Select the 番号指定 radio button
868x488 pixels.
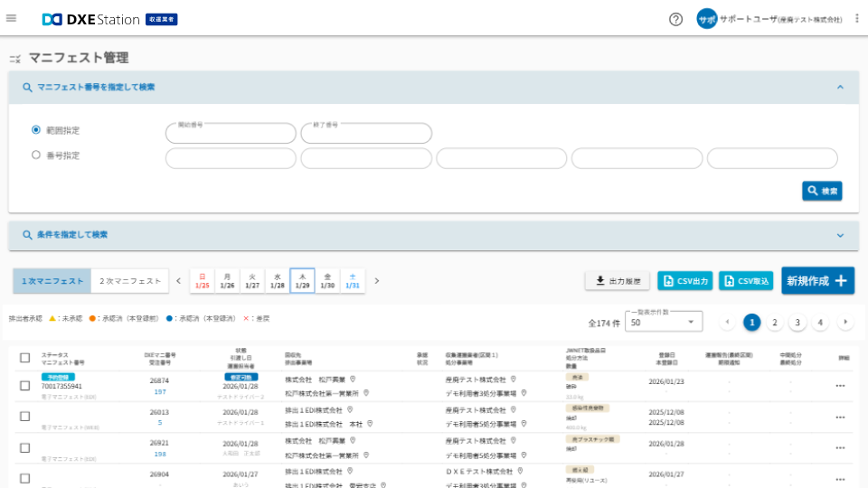pos(36,155)
